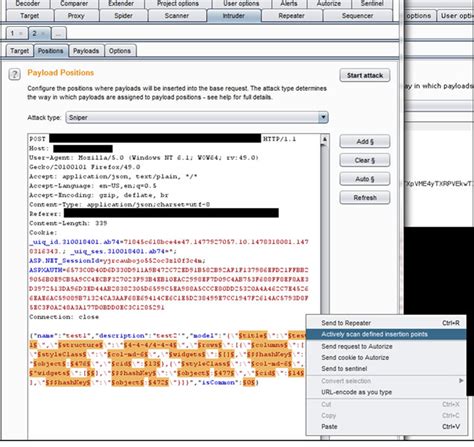Click the scroll-up arrow of the request editor
The height and width of the screenshot is (447, 474).
325,139
